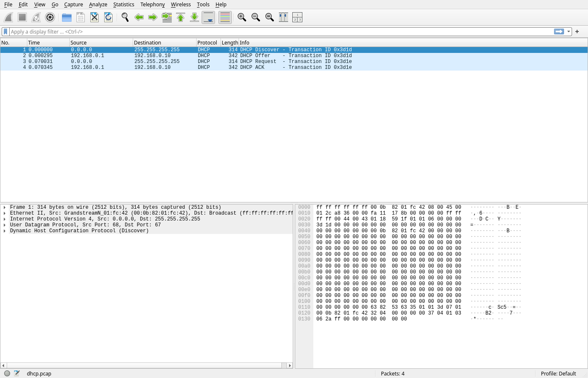Open a capture file
This screenshot has height=378, width=588.
pyautogui.click(x=67, y=17)
